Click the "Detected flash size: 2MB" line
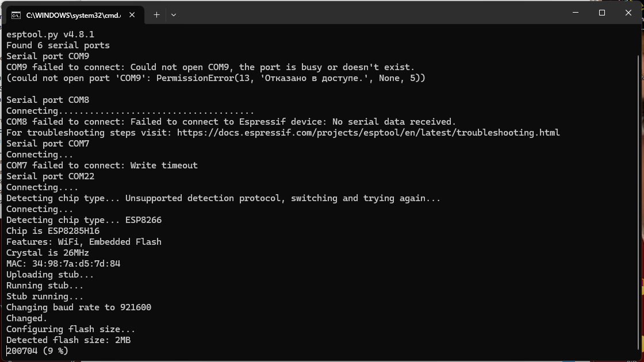644x362 pixels. tap(68, 340)
